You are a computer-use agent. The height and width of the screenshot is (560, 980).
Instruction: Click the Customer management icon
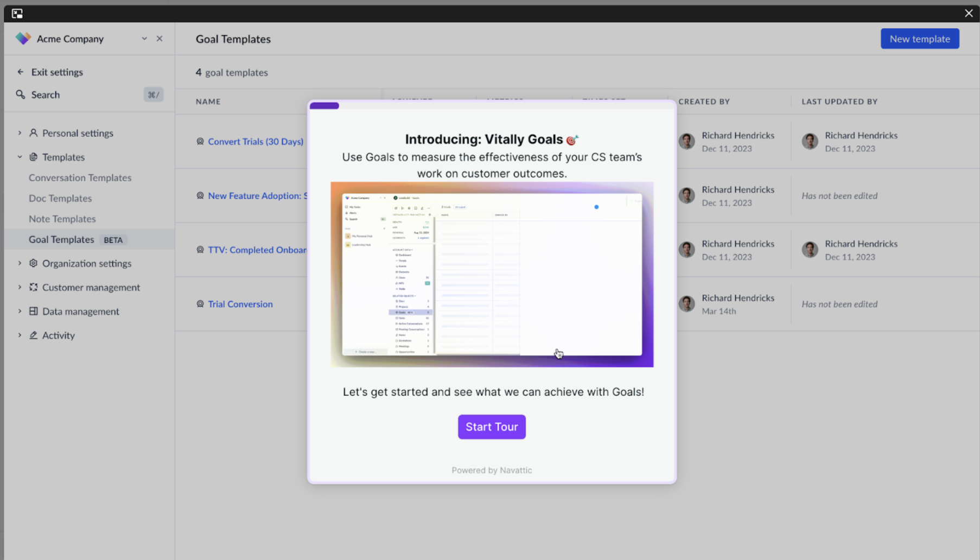tap(33, 287)
